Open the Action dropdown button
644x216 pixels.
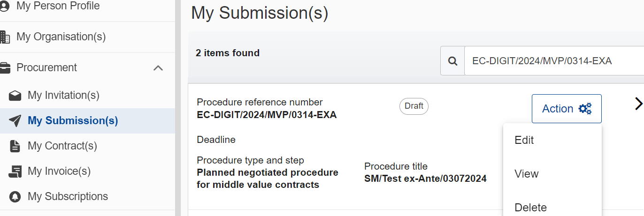coord(567,109)
